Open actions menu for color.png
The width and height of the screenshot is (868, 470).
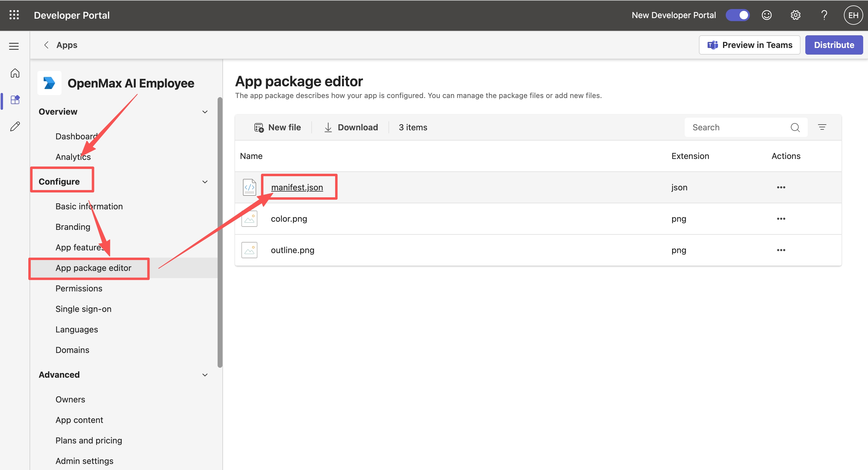click(781, 218)
